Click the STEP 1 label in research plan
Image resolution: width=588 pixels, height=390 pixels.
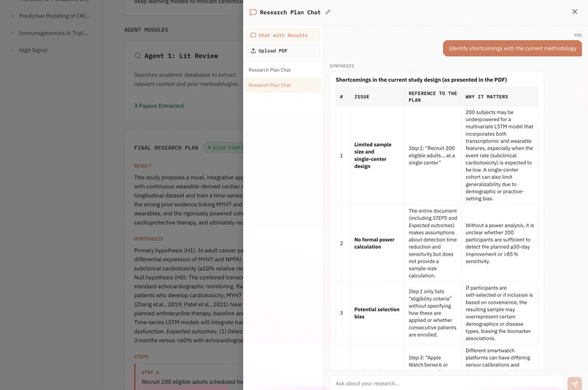(150, 372)
